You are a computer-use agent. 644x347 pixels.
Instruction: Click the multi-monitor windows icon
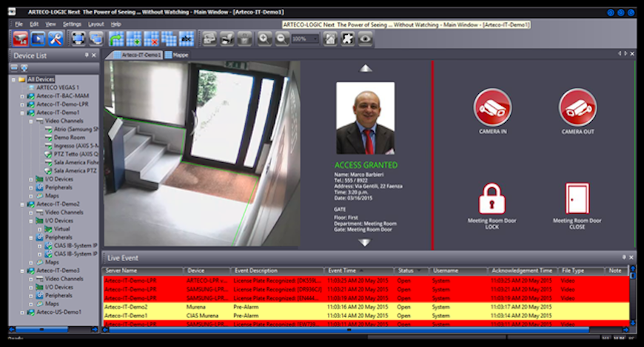[96, 39]
